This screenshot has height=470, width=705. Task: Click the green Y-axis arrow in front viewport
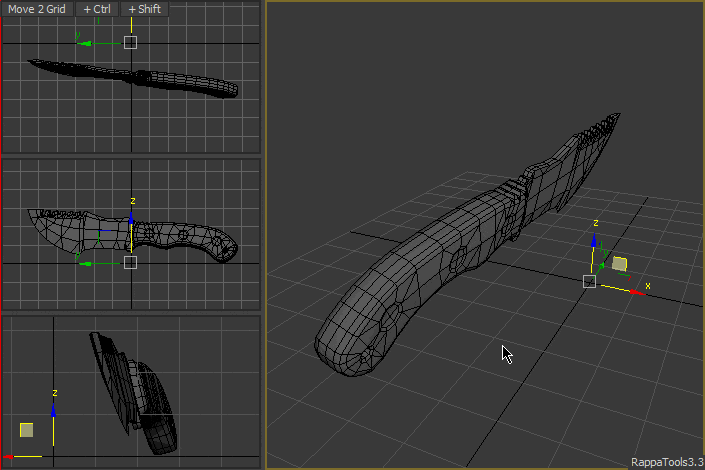pos(85,263)
